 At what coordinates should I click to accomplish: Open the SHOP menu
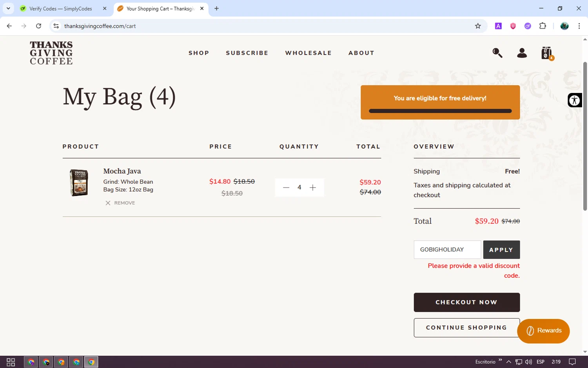[199, 53]
